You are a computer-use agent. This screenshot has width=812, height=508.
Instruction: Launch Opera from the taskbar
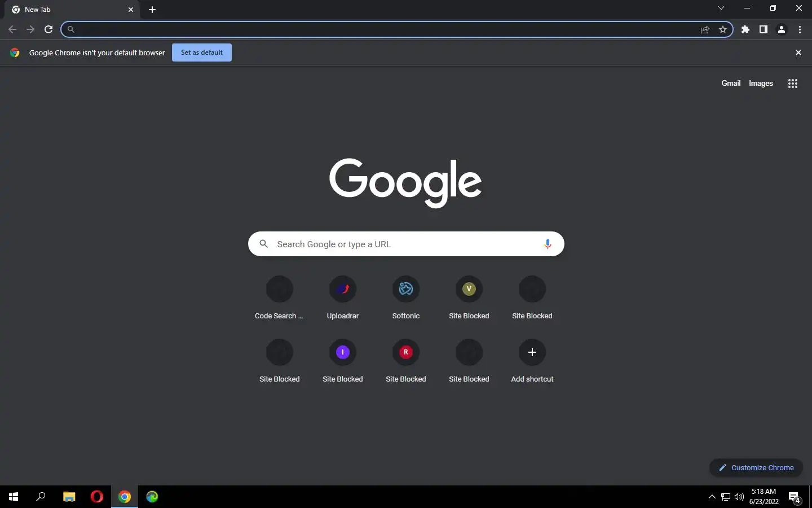(97, 497)
